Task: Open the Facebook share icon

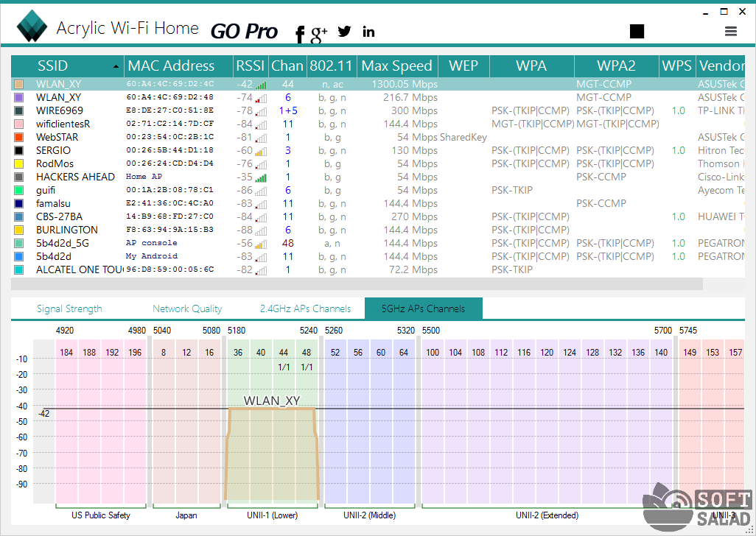Action: click(x=300, y=34)
